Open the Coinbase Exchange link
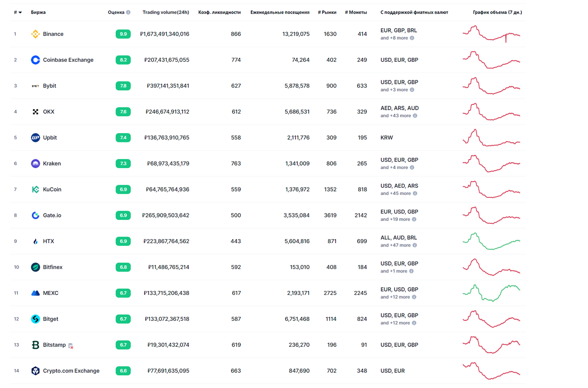The width and height of the screenshot is (588, 388). [x=68, y=60]
